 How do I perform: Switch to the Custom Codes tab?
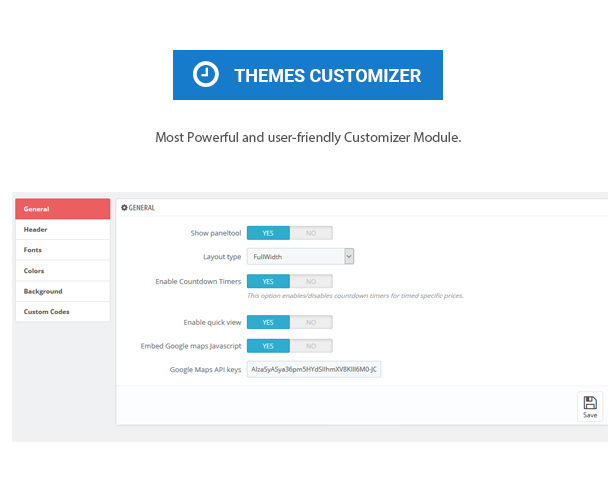(x=62, y=312)
